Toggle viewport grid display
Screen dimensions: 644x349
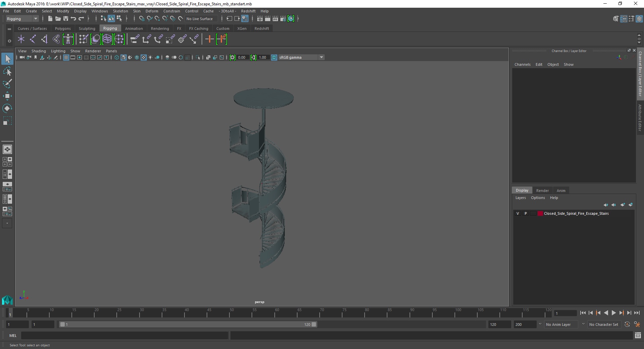(x=66, y=57)
